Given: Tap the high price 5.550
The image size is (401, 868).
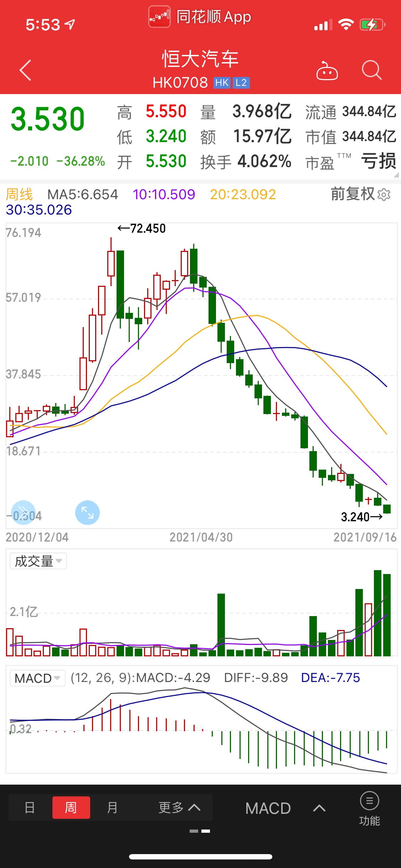Looking at the screenshot, I should point(166,112).
